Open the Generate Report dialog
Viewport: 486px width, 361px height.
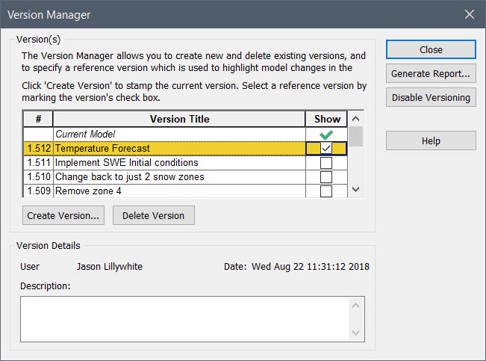click(x=431, y=74)
